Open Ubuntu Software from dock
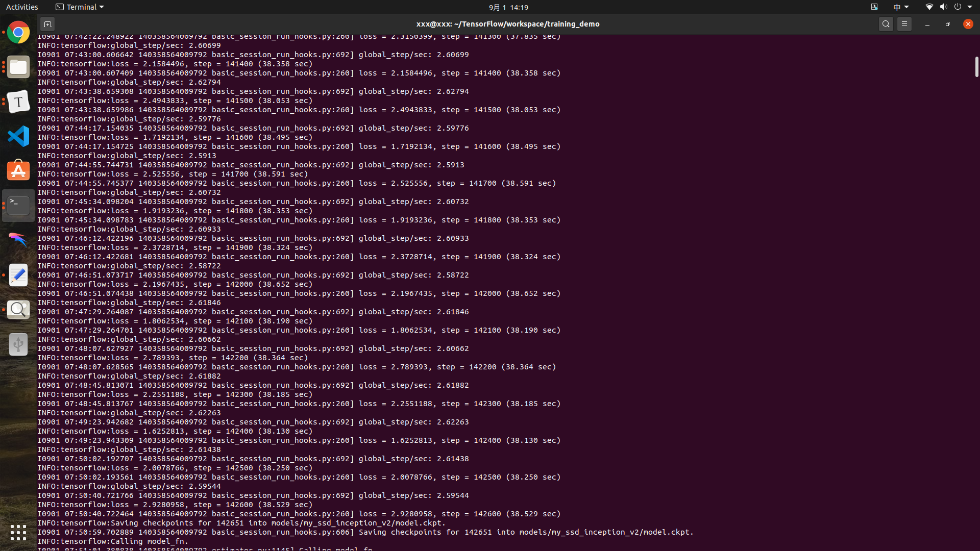Image resolution: width=980 pixels, height=551 pixels. (18, 171)
